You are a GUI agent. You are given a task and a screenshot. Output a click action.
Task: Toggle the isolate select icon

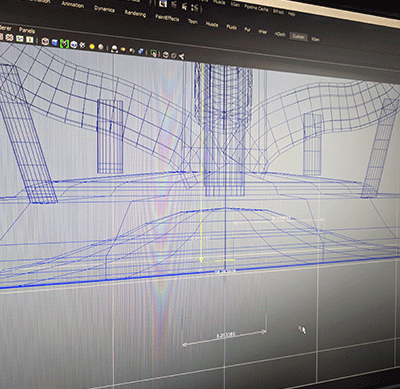click(x=153, y=53)
